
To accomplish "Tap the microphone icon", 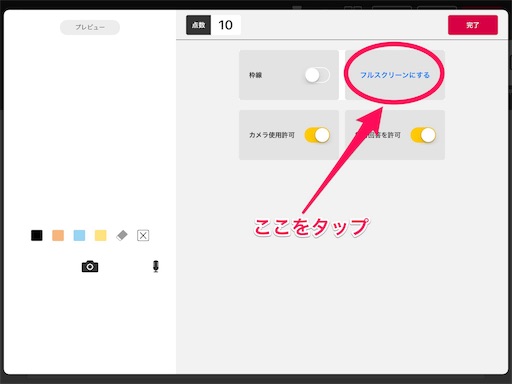I will tap(156, 266).
